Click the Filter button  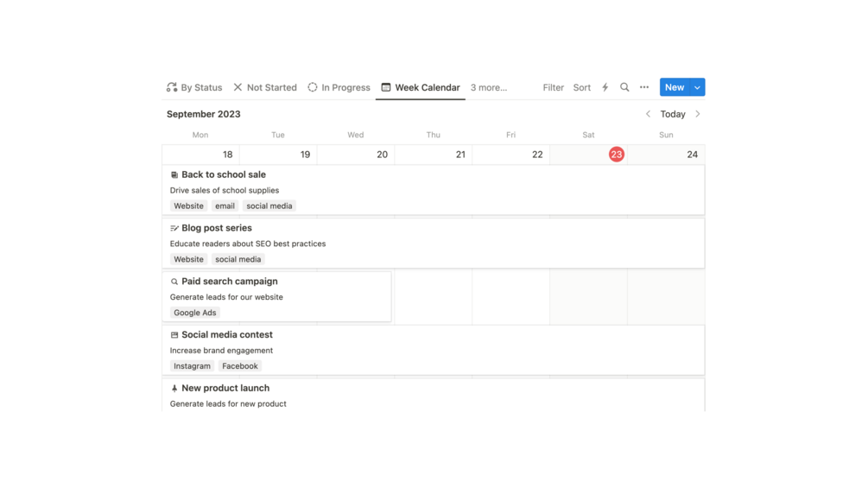point(553,87)
